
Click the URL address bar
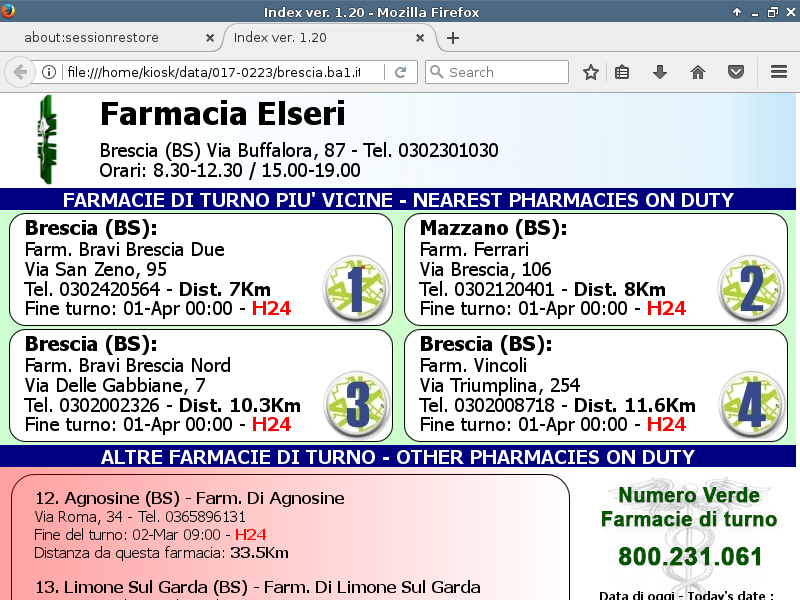point(220,72)
